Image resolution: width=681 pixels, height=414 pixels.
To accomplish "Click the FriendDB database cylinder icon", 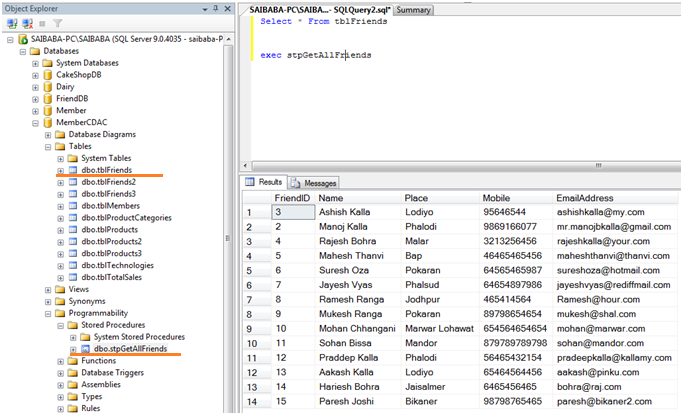I will 47,99.
